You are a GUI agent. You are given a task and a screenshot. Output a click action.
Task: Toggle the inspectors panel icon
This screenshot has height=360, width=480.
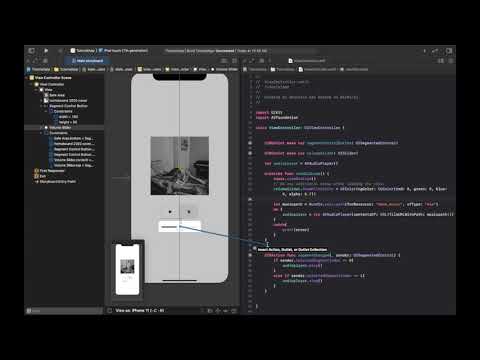tap(449, 51)
